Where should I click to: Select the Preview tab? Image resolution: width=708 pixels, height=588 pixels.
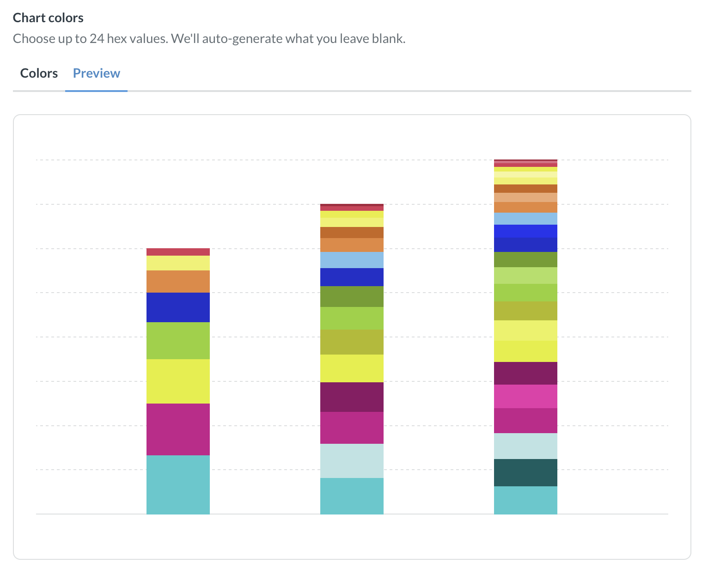96,73
